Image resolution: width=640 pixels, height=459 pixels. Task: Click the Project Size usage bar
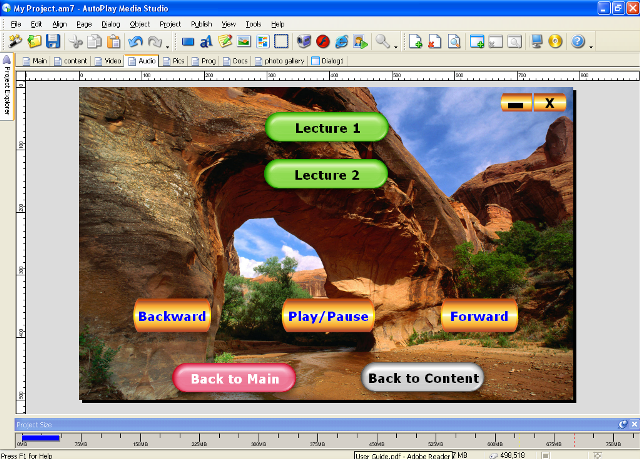pyautogui.click(x=40, y=437)
